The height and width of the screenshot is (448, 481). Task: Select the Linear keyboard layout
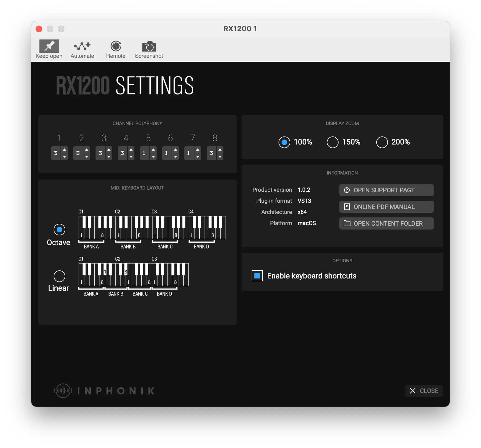(59, 276)
